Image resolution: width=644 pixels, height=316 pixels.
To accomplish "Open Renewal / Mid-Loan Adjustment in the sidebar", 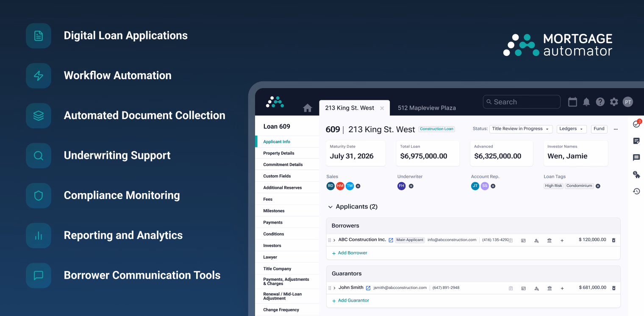I will click(x=287, y=296).
